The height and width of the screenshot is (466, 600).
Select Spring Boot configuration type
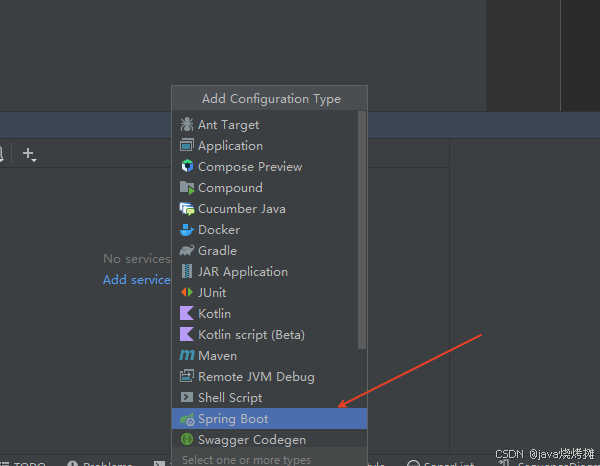pos(269,419)
